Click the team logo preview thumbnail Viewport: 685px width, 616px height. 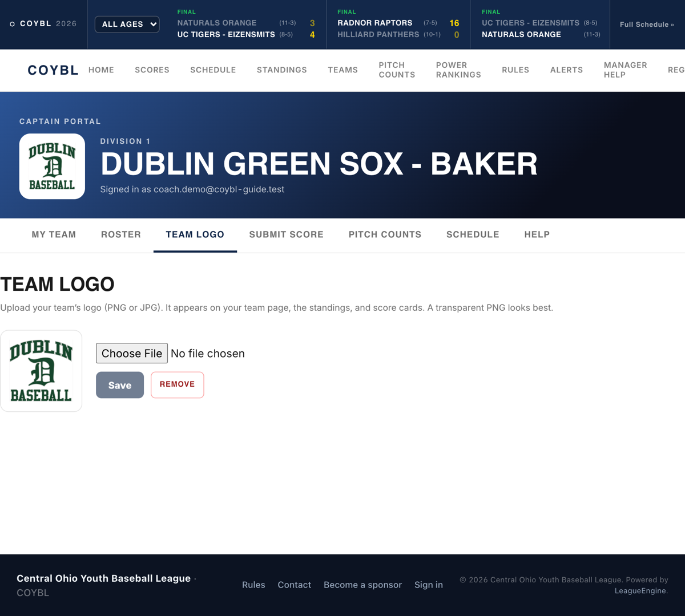coord(41,371)
